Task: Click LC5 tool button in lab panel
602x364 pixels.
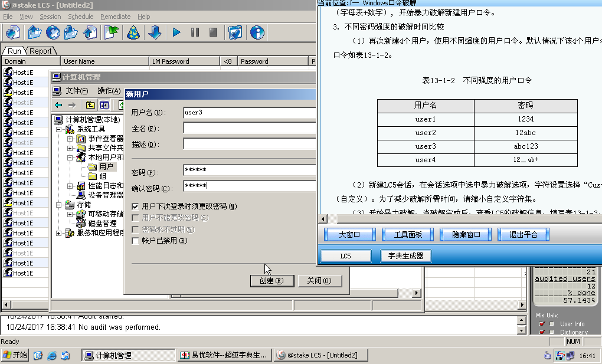Action: coord(345,255)
